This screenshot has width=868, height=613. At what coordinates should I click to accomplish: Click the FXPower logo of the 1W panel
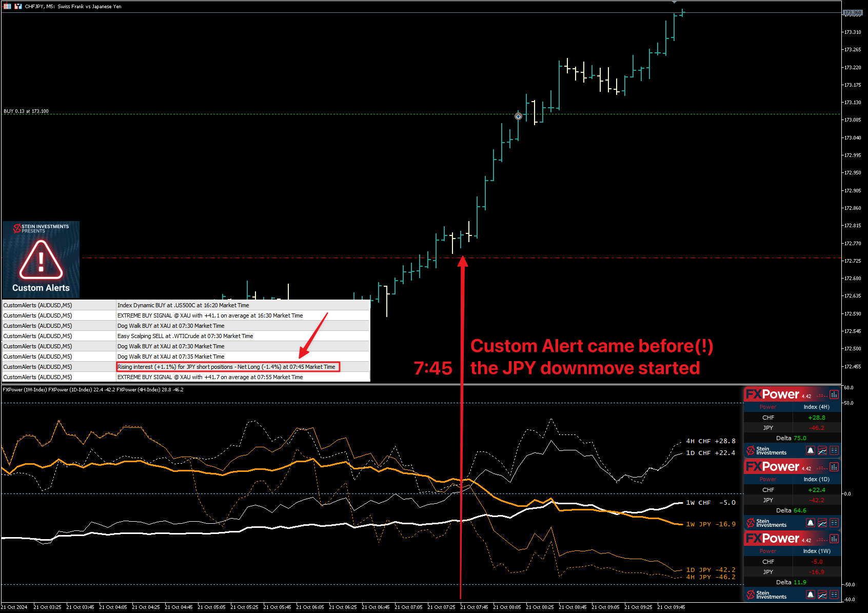772,539
